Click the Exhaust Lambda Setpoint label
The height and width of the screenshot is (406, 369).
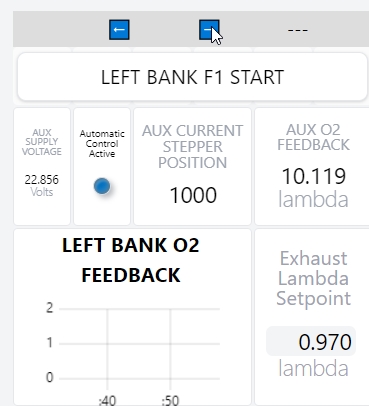pyautogui.click(x=313, y=278)
